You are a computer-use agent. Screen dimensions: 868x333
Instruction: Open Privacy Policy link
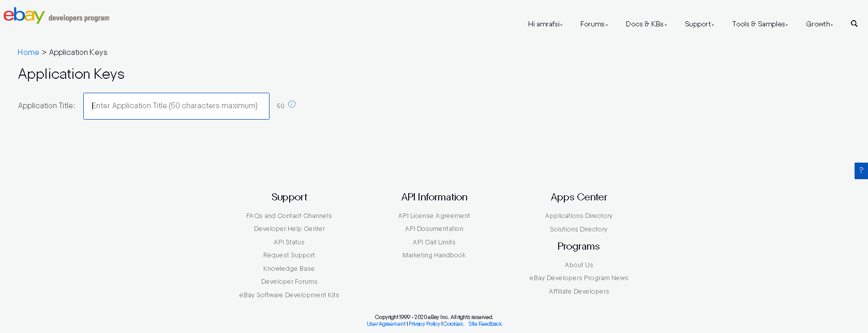point(425,324)
